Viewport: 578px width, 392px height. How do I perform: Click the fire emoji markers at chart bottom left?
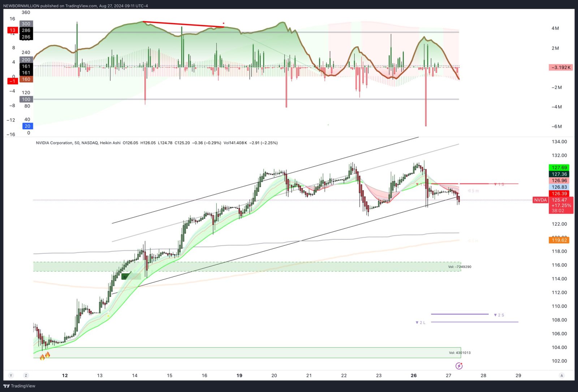pos(45,356)
